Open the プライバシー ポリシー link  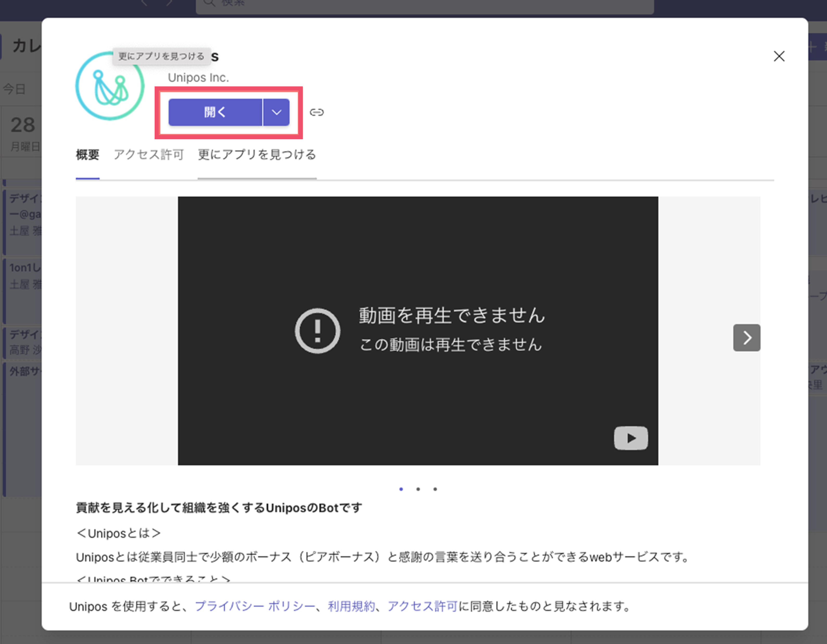[x=255, y=607]
